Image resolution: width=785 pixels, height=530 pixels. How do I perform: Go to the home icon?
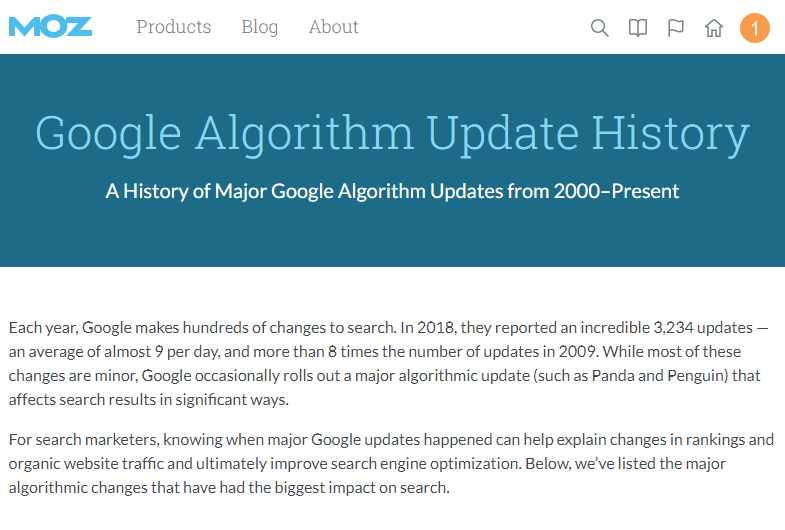click(714, 28)
